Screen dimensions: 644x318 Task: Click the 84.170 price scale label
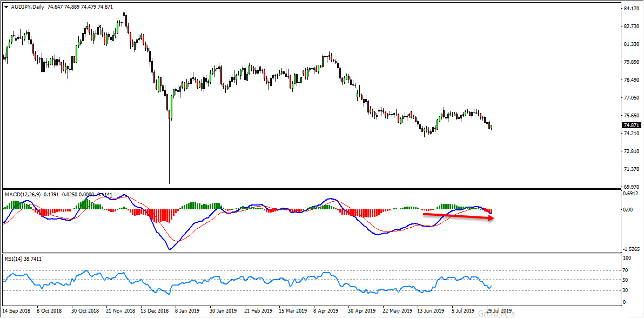(x=630, y=9)
